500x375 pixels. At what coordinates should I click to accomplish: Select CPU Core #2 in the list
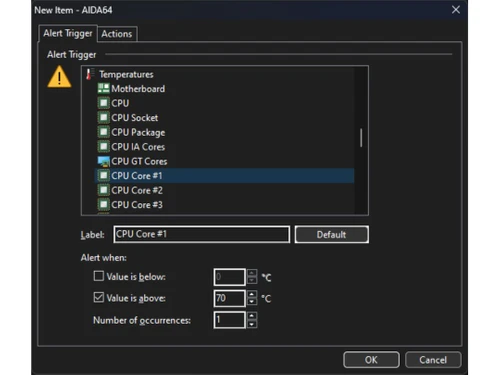click(x=225, y=190)
